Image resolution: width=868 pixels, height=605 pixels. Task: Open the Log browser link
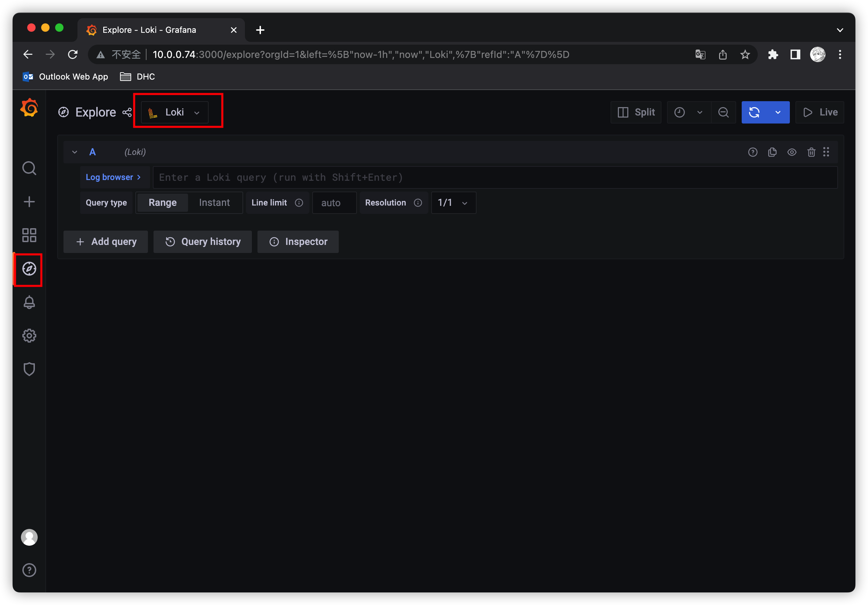[113, 177]
